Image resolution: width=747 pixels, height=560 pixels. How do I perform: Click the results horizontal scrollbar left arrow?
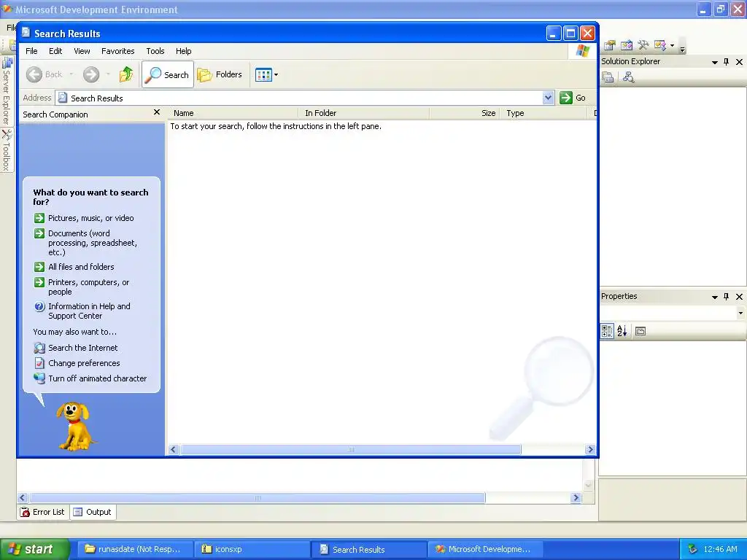[x=174, y=449]
